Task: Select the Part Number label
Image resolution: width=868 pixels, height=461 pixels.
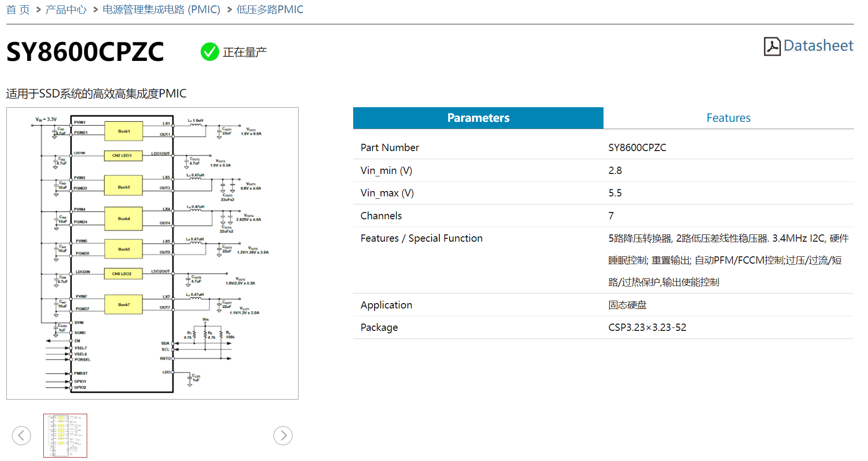Action: tap(390, 148)
